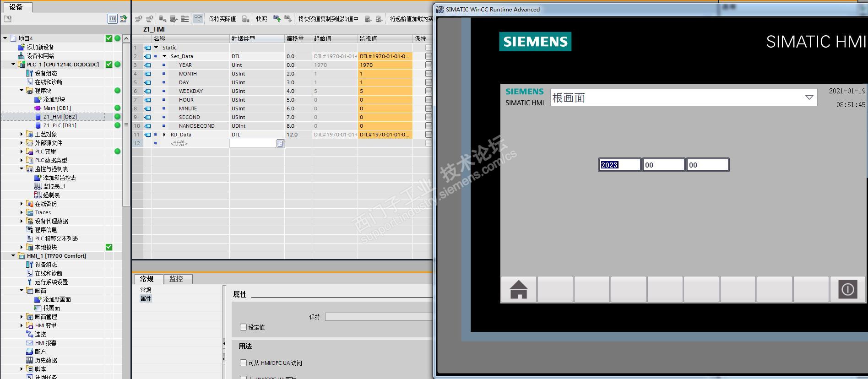Select Main [OB1] block icon
This screenshot has height=379, width=868.
(38, 108)
